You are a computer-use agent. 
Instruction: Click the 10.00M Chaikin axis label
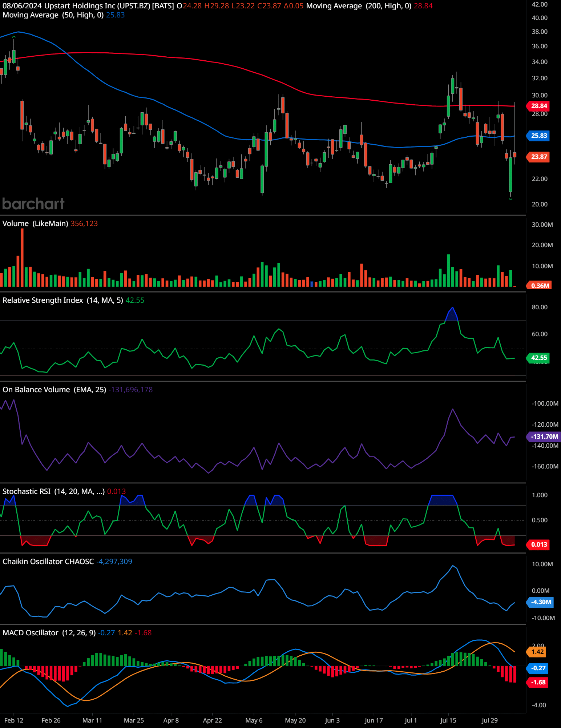pos(542,564)
